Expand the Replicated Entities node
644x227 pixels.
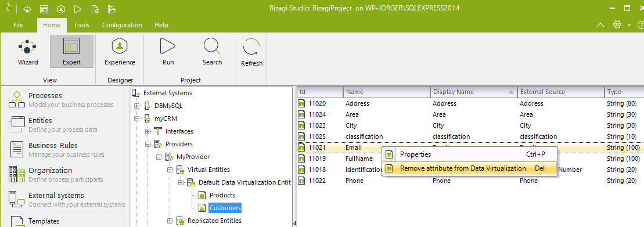[x=171, y=221]
